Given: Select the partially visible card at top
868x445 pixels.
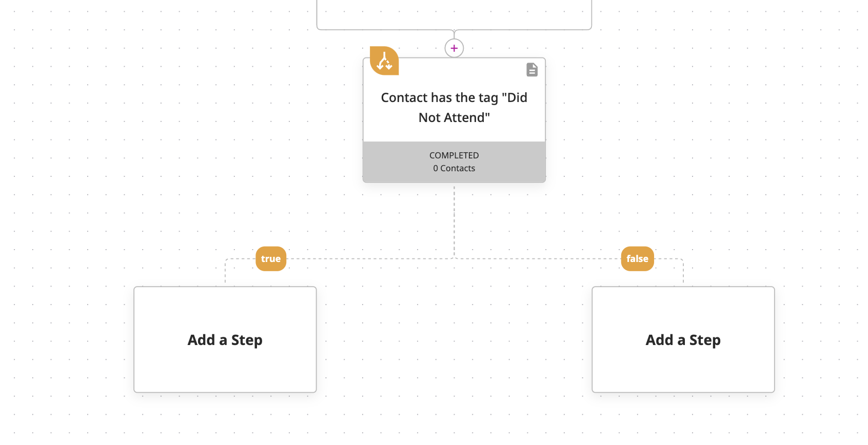Looking at the screenshot, I should 454,14.
